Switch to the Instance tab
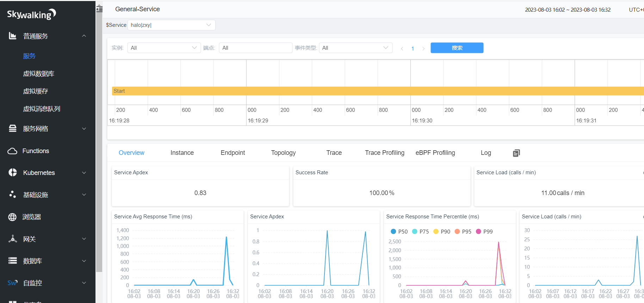This screenshot has height=303, width=644. (x=182, y=153)
